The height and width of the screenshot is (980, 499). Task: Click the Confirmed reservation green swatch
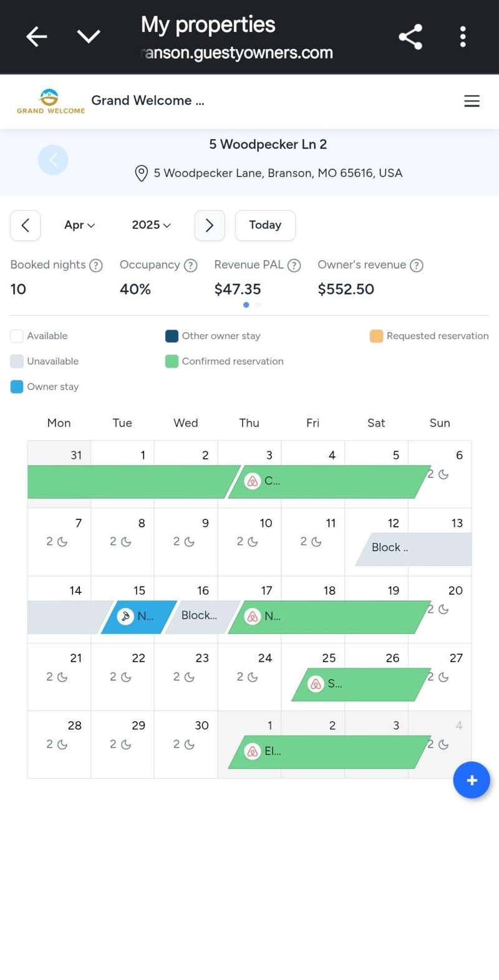click(172, 362)
